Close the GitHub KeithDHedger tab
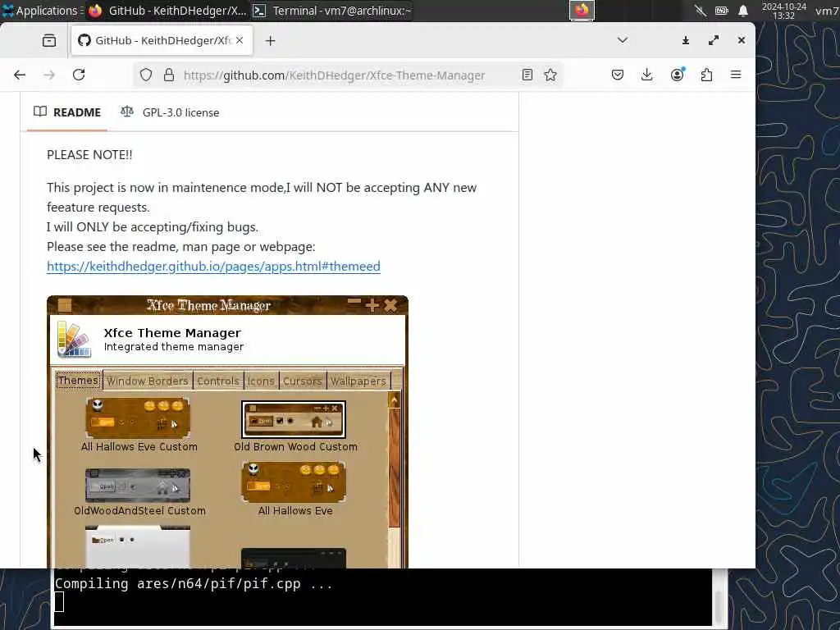 click(240, 40)
